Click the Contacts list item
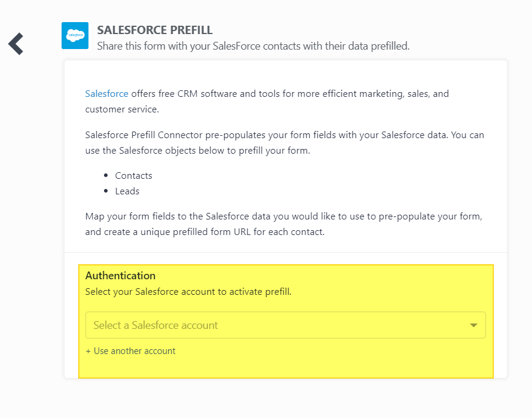Screen dimensions: 532x418 point(134,176)
